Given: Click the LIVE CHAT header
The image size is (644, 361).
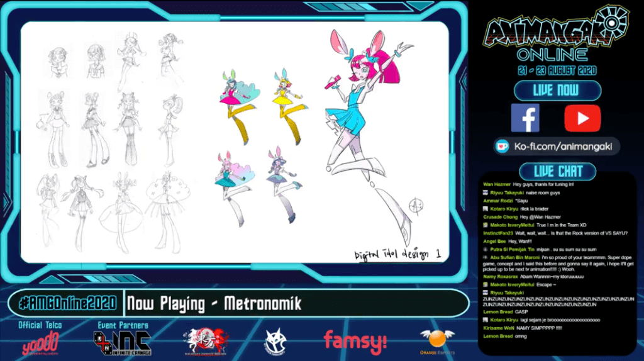Looking at the screenshot, I should [558, 171].
